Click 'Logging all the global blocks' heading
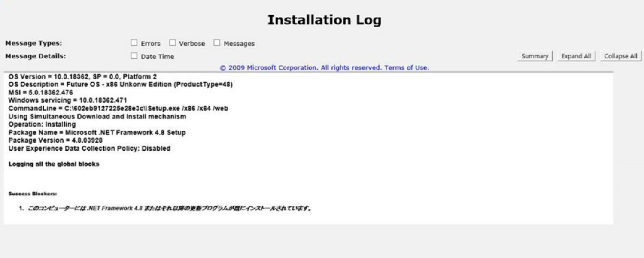Viewport: 644px width, 258px height. pyautogui.click(x=54, y=164)
